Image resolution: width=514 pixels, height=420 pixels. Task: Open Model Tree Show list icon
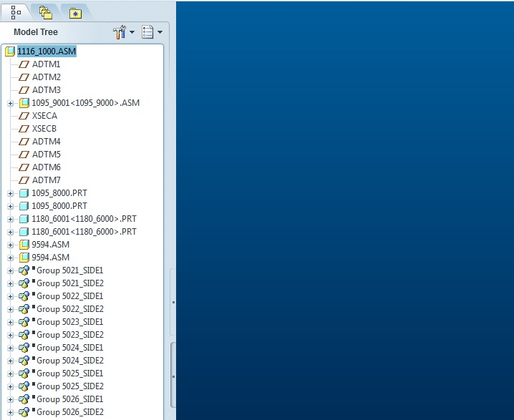click(x=147, y=32)
